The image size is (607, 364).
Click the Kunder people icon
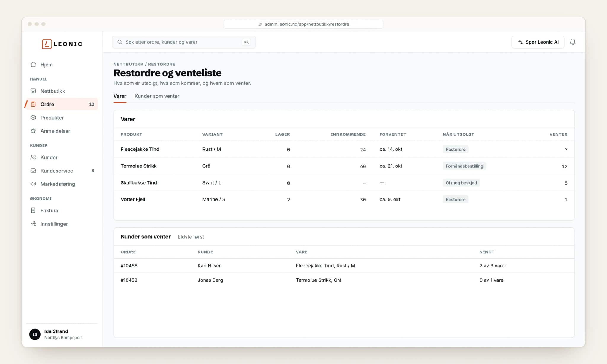tap(33, 157)
